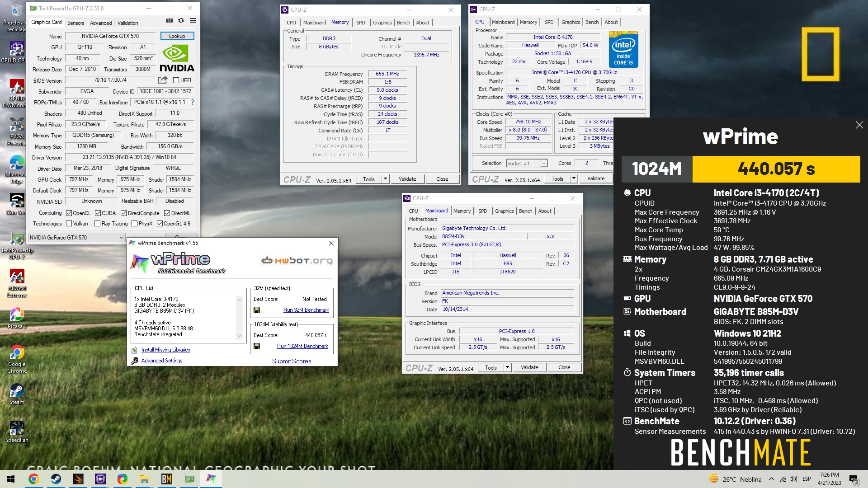Open the NVIDIA GeForce GTX 570 GPU selector dropdown

click(x=76, y=237)
